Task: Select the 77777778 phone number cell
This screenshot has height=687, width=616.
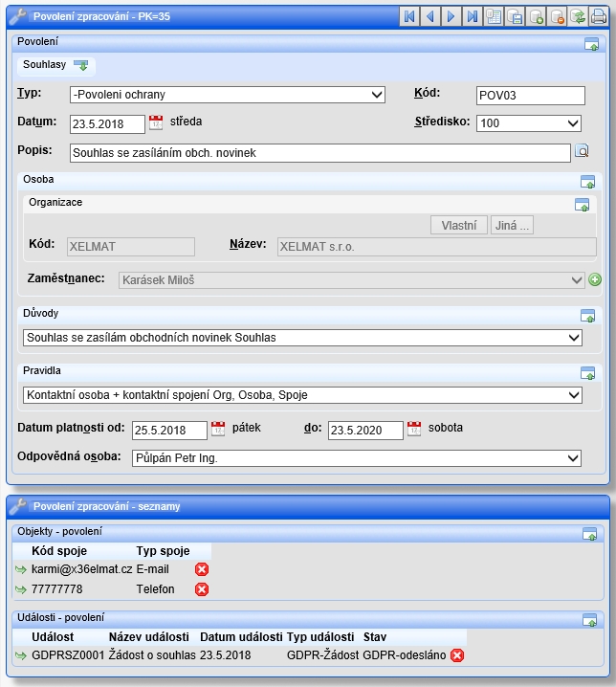Action: pos(57,589)
